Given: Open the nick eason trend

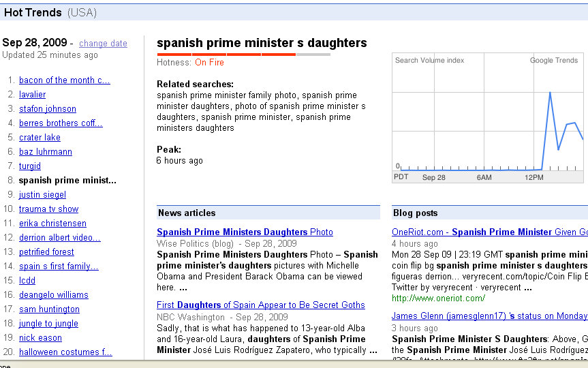Looking at the screenshot, I should [40, 337].
